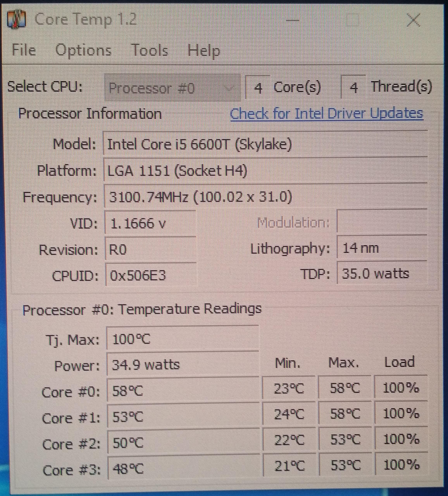Viewport: 448px width, 496px height.
Task: Click Core #1 maximum temperature 58°C
Action: tap(345, 414)
